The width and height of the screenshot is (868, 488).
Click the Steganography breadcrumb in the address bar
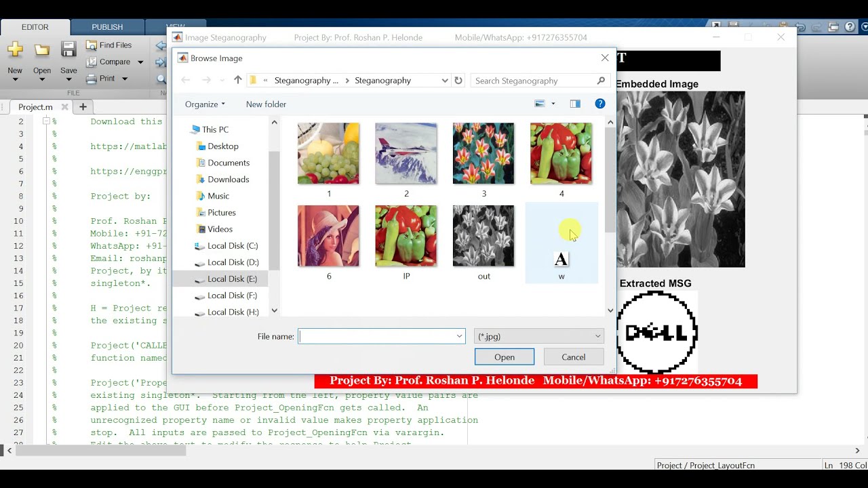click(382, 80)
